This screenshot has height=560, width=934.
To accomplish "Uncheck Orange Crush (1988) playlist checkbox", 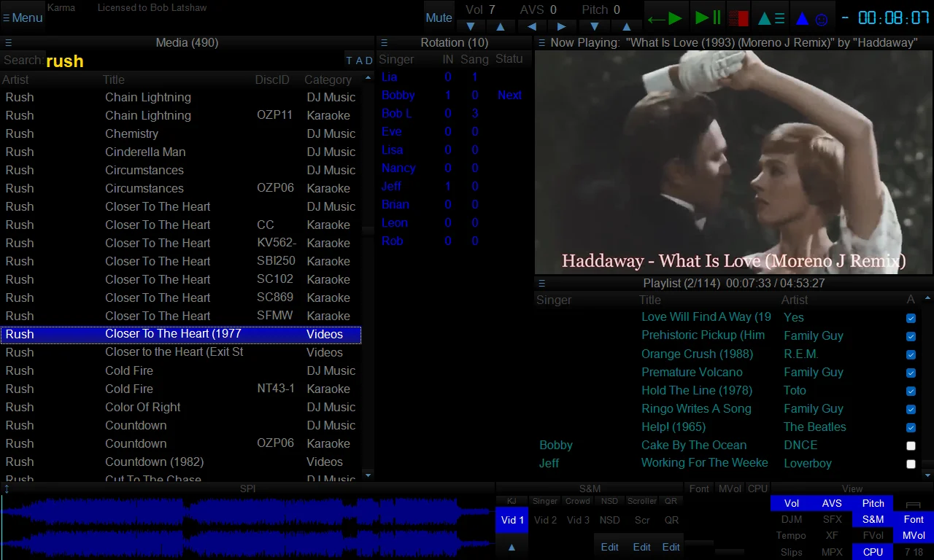I will tap(911, 354).
